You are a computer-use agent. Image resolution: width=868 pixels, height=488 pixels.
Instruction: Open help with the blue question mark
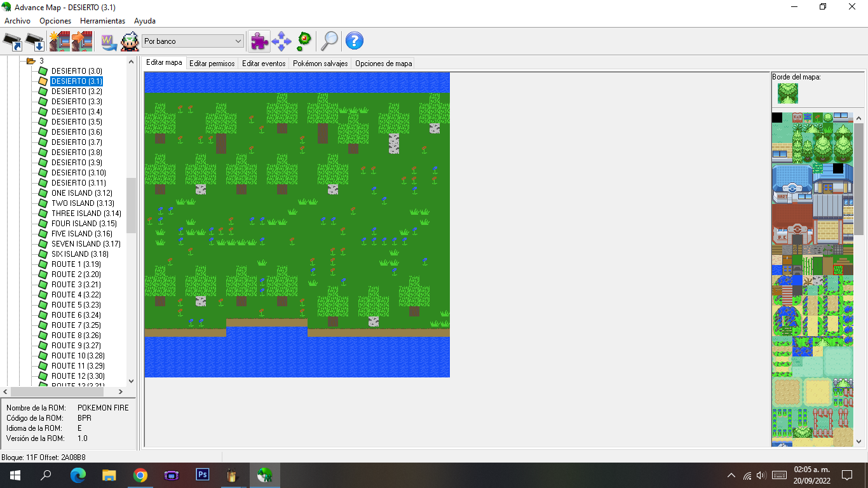coord(354,41)
